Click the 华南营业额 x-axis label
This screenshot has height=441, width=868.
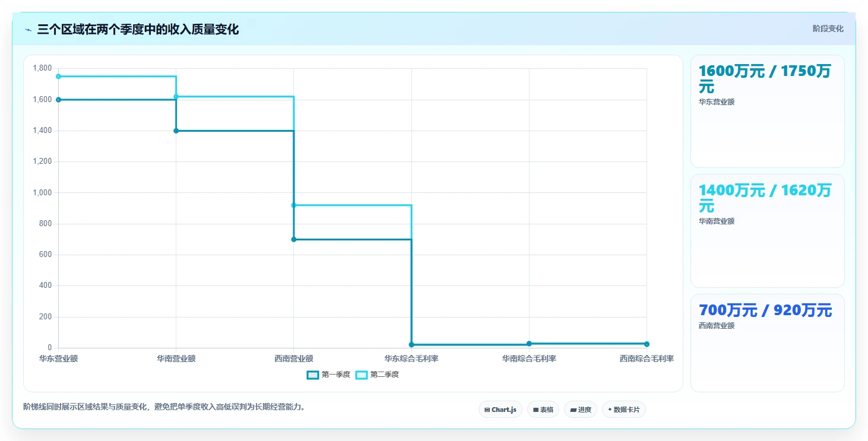tap(176, 358)
